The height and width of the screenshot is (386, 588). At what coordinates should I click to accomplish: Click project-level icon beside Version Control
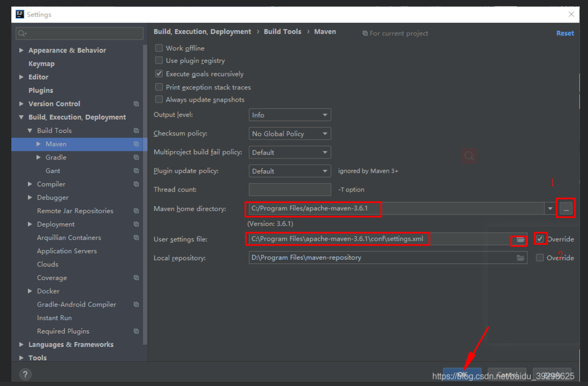click(136, 104)
